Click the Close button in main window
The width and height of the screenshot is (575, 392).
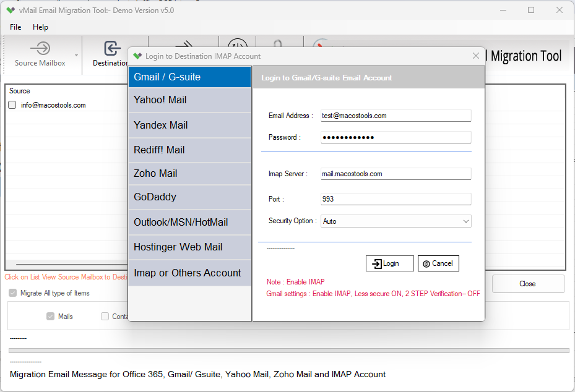pos(528,284)
